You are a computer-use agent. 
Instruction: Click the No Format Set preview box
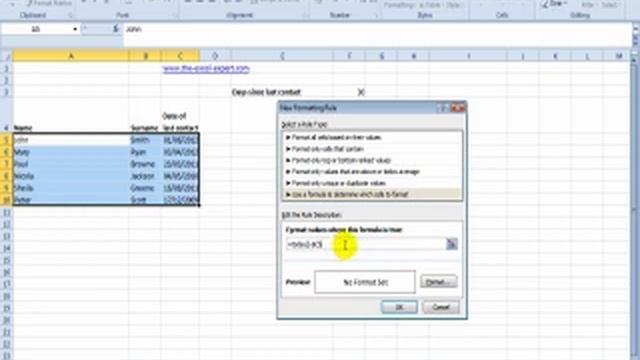365,282
